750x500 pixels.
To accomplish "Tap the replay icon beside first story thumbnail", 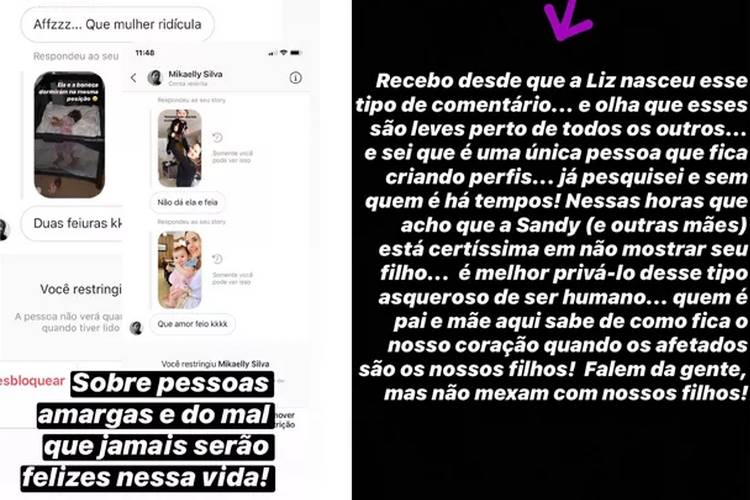I will tap(218, 137).
